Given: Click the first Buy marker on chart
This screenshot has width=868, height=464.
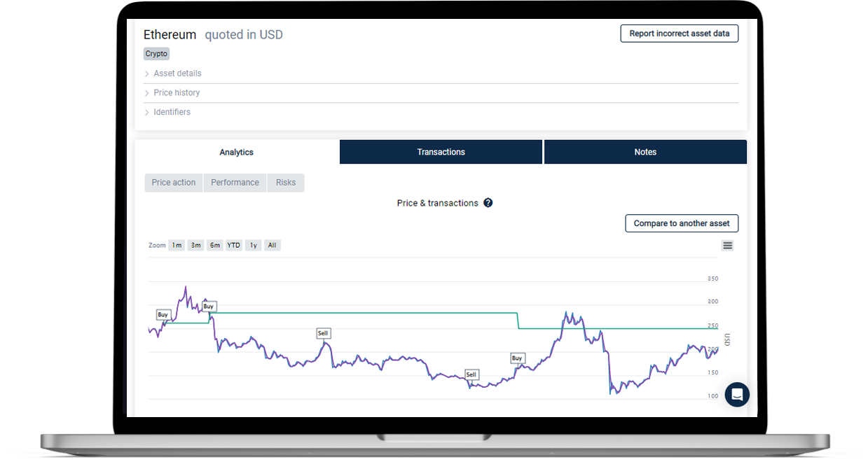Looking at the screenshot, I should tap(163, 315).
